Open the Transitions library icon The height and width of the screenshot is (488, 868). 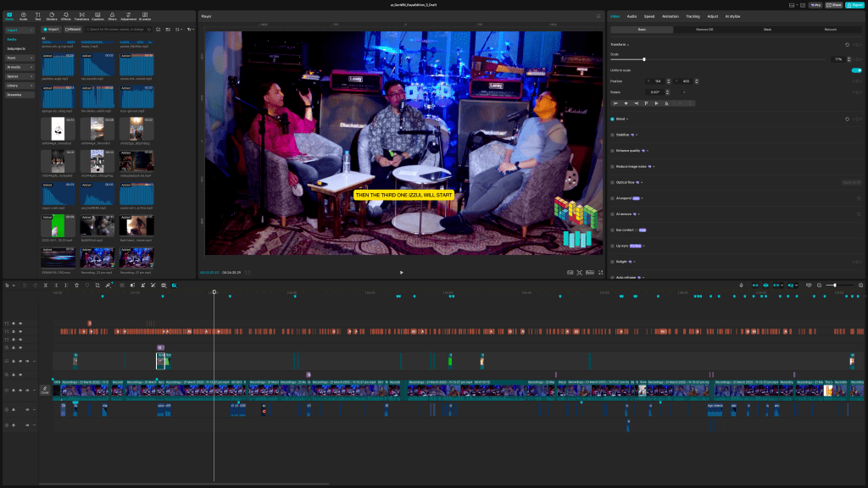coord(81,15)
